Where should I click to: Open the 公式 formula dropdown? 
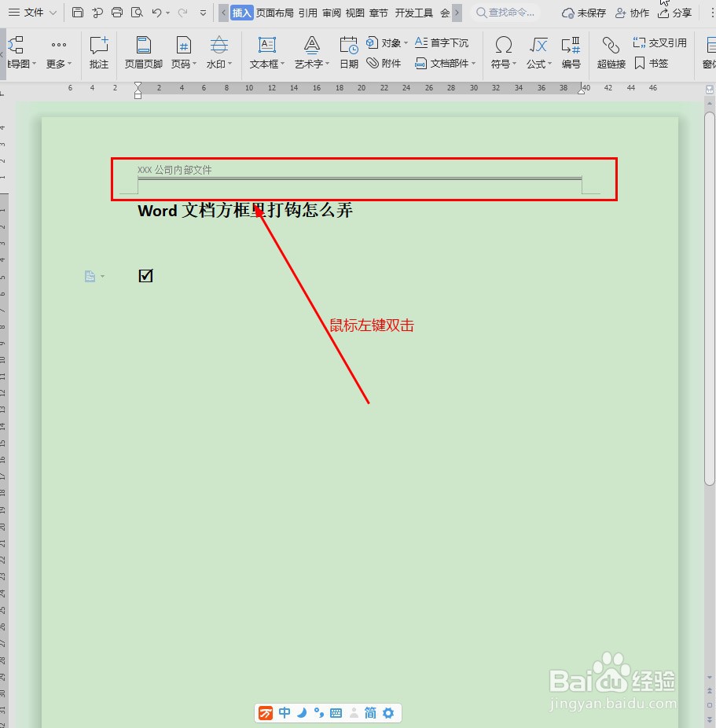[538, 53]
